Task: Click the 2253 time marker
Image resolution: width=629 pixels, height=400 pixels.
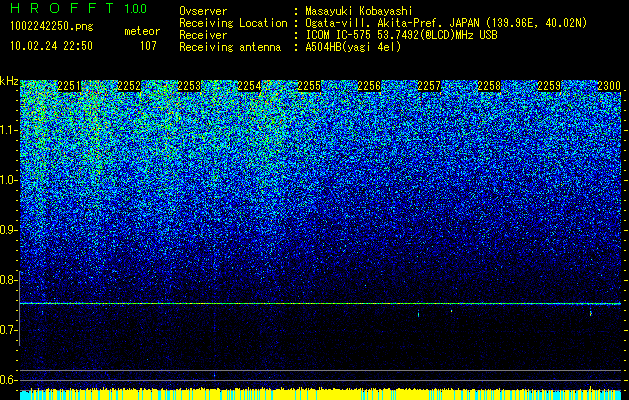Action: [189, 86]
